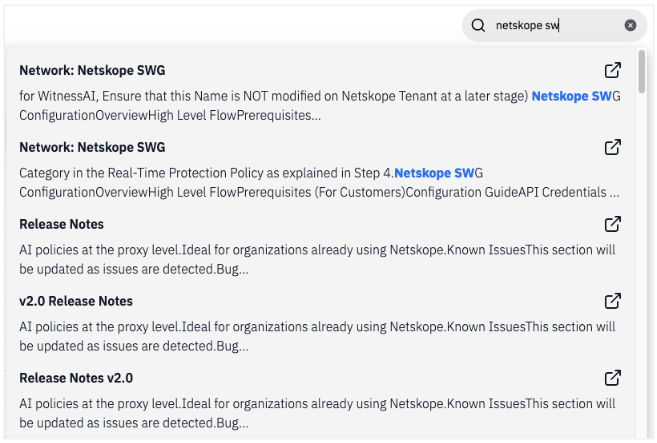Viewport: 657px width, 443px height.
Task: Open external link icon for the Real-Time Protection Policy result
Action: point(613,147)
